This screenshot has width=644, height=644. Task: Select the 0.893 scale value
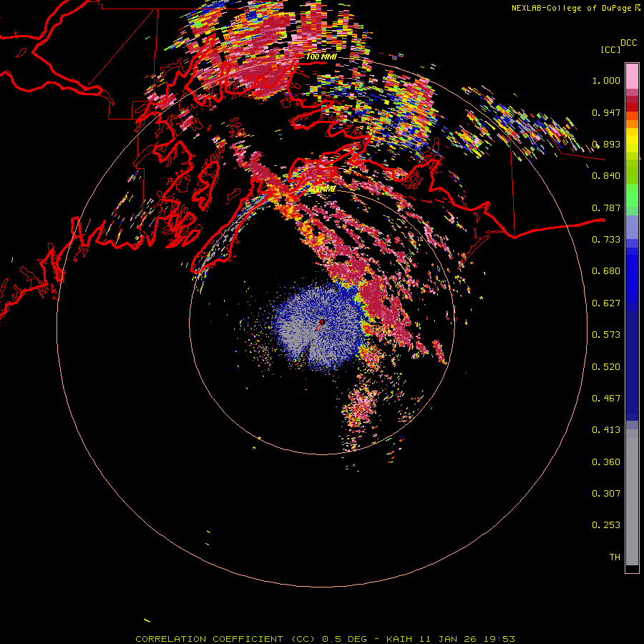(606, 144)
